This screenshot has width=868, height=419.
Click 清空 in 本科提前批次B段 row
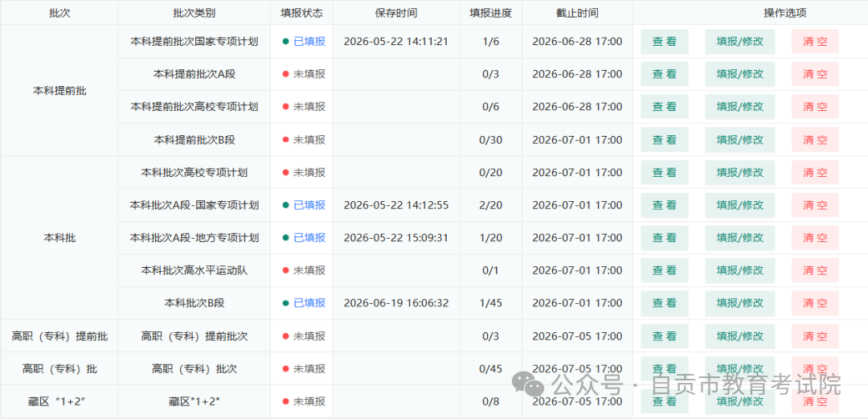(815, 140)
